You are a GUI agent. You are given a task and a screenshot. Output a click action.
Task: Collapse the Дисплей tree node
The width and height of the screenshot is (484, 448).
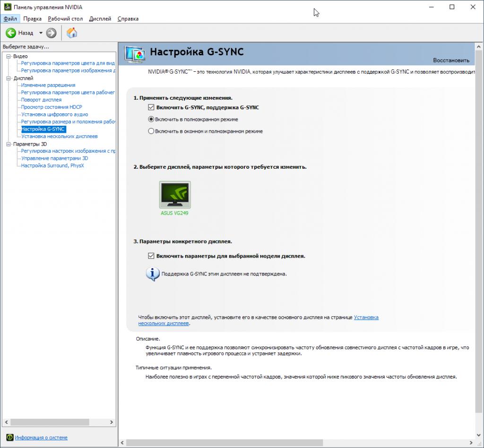pyautogui.click(x=9, y=78)
